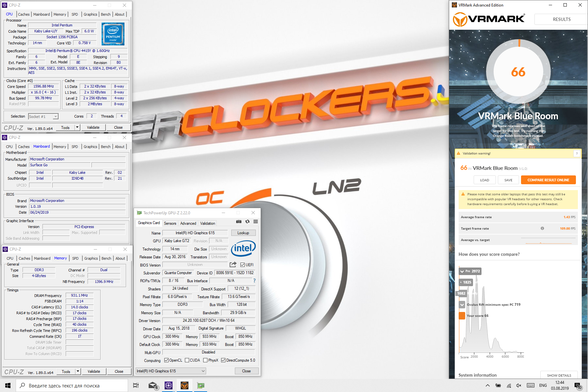Open Validation tab in GPU-Z
The image size is (588, 392).
click(208, 223)
